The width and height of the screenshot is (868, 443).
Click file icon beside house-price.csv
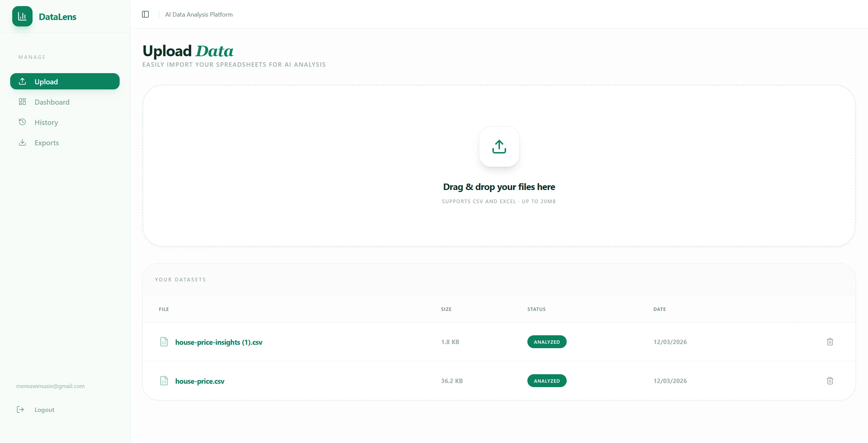tap(164, 381)
